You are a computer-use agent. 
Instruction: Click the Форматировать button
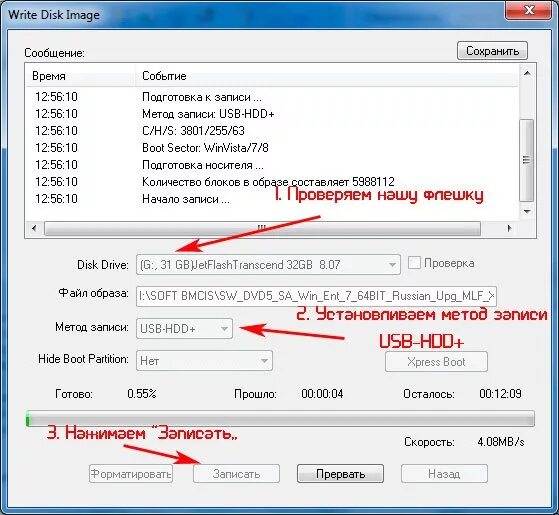click(x=131, y=474)
